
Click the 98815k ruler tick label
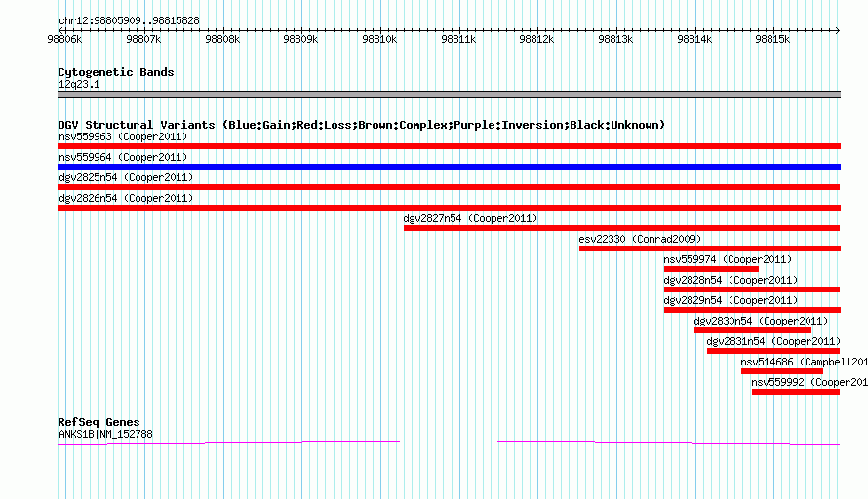(772, 39)
